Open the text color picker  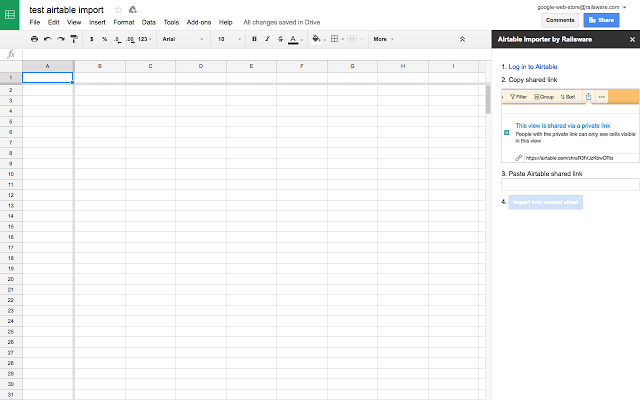click(293, 40)
